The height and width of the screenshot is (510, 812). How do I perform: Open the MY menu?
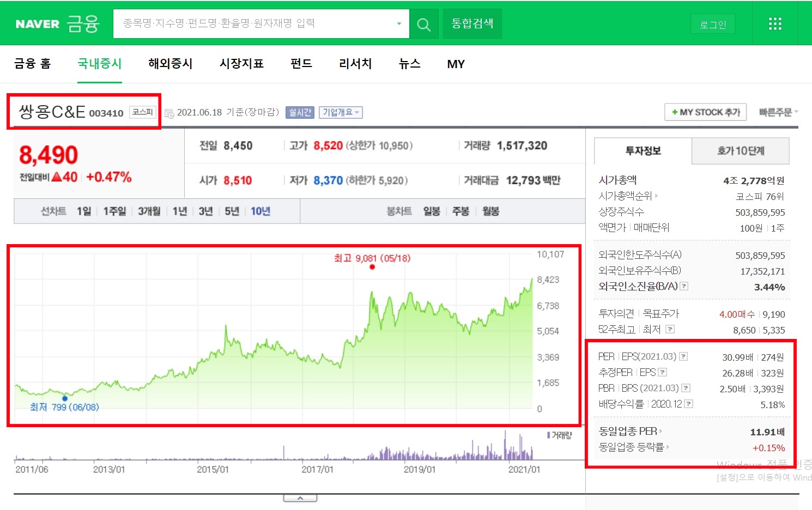pyautogui.click(x=456, y=64)
